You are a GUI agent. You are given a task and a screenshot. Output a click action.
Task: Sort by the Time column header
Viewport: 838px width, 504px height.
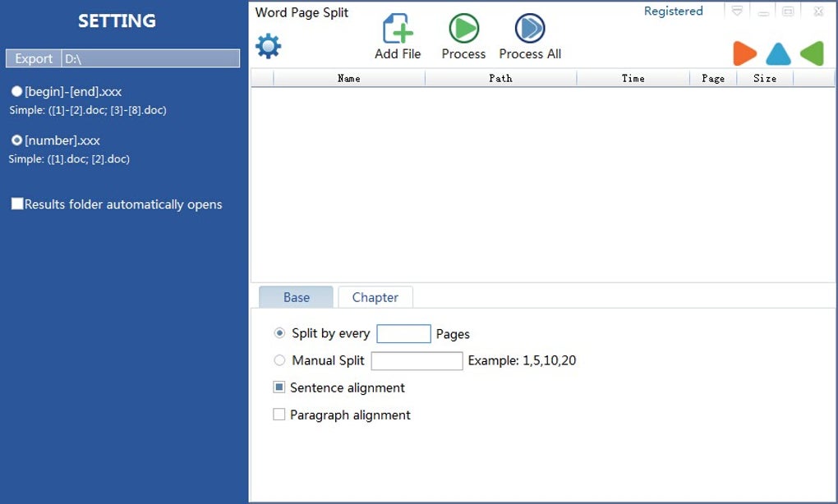[x=633, y=79]
